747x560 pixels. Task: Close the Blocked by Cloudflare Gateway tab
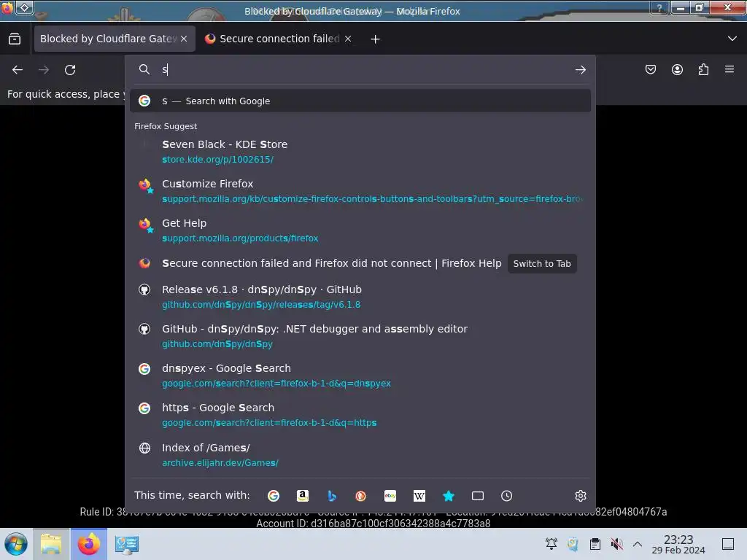pos(184,39)
